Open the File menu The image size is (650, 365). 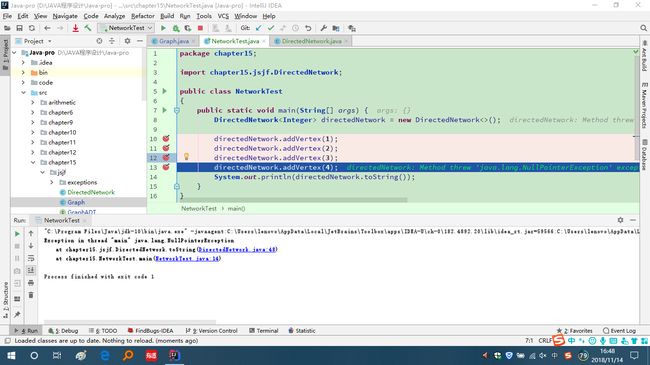[7, 16]
